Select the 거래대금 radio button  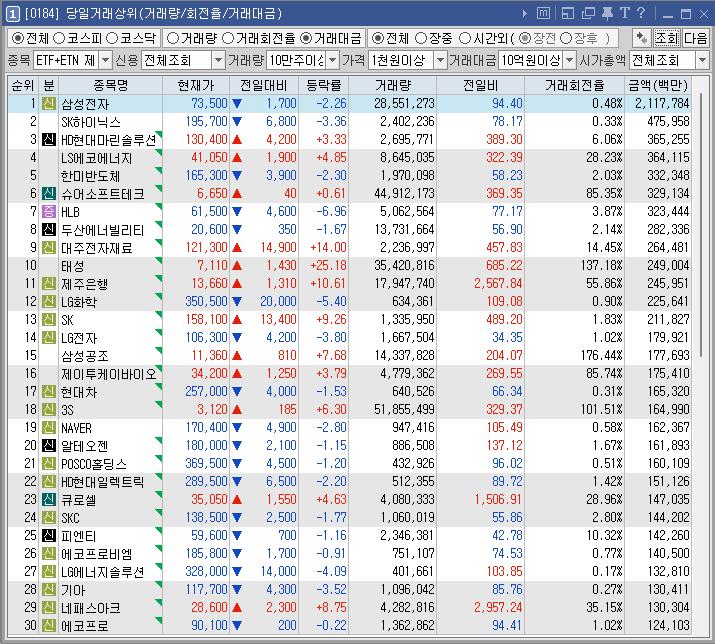306,38
